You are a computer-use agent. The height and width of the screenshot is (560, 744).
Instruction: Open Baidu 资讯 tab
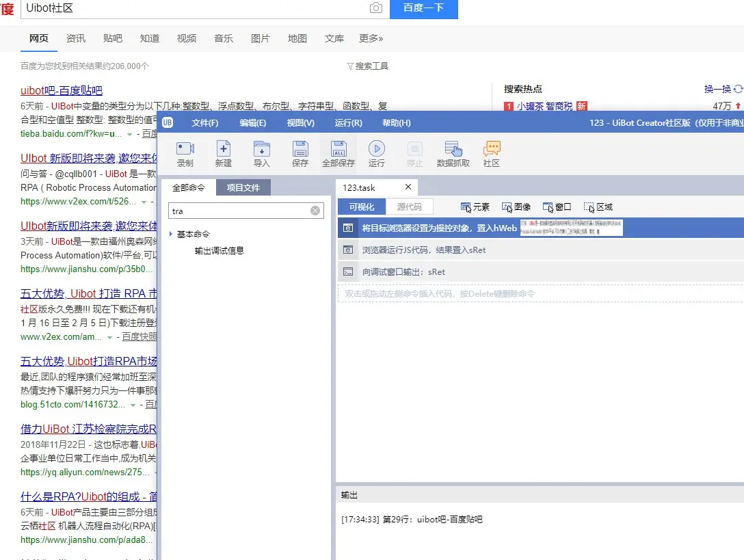(76, 38)
